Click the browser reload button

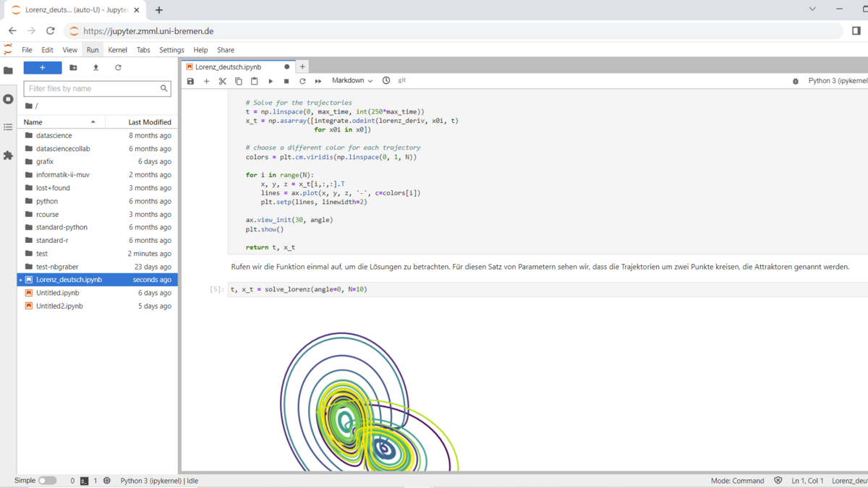50,31
